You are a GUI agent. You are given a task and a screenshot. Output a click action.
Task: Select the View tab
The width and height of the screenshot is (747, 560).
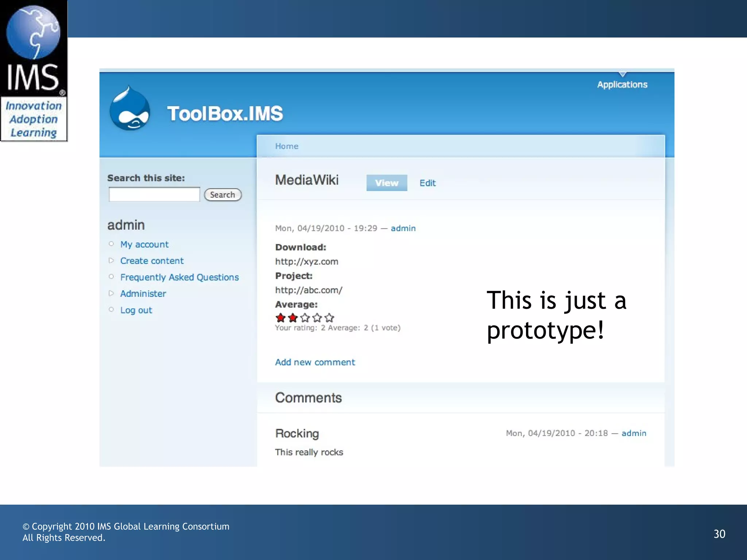click(x=387, y=183)
